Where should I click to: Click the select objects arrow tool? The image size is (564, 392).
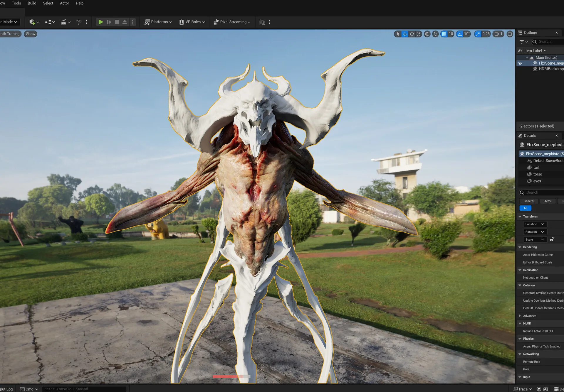pos(398,34)
